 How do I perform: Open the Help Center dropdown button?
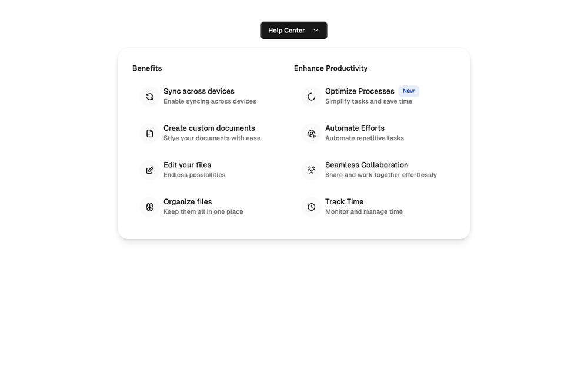293,31
